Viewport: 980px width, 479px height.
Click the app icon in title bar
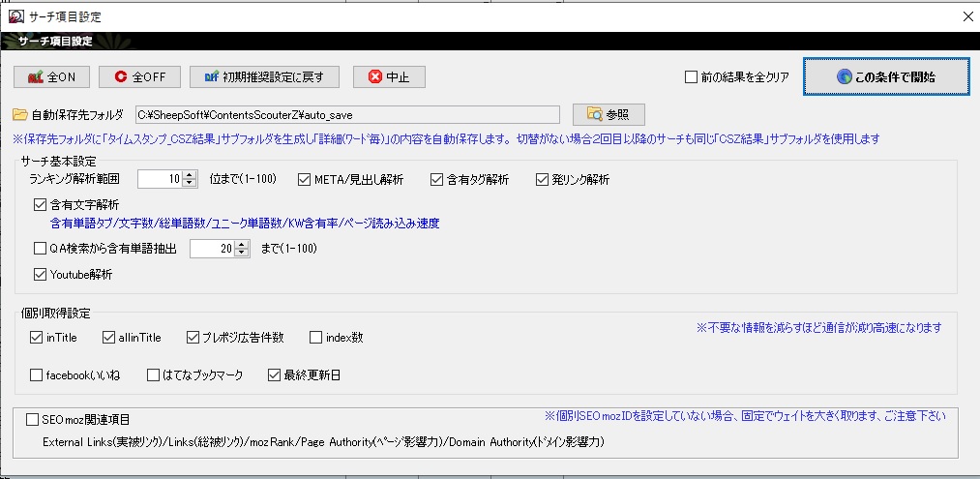click(15, 16)
